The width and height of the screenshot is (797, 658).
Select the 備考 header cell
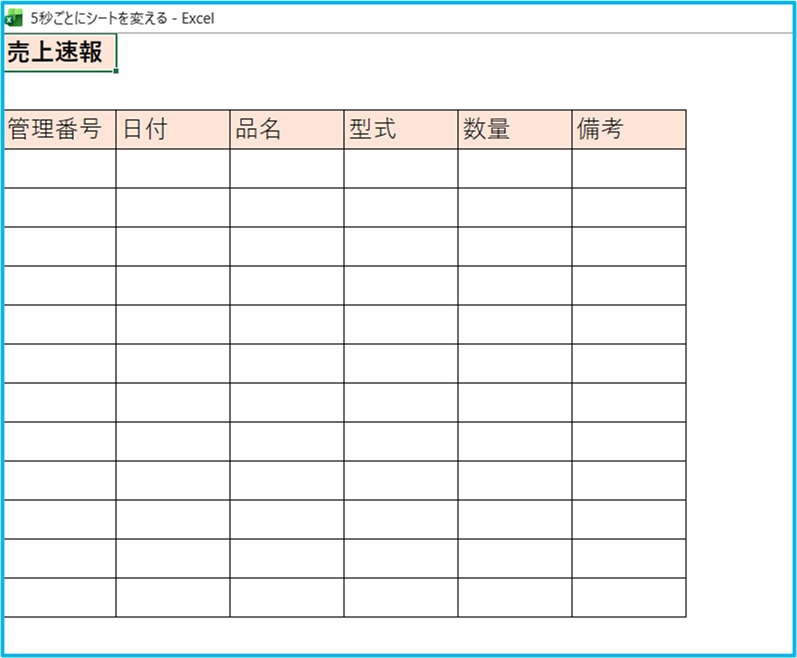(x=628, y=130)
